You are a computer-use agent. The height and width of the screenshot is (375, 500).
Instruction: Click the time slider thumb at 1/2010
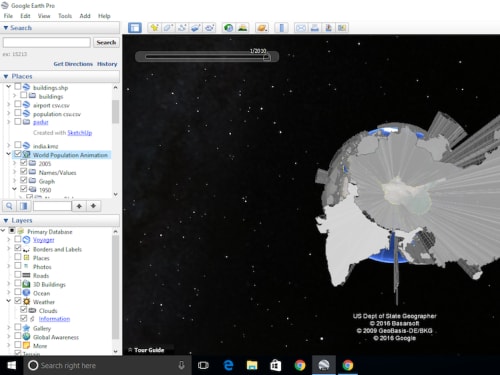(267, 57)
